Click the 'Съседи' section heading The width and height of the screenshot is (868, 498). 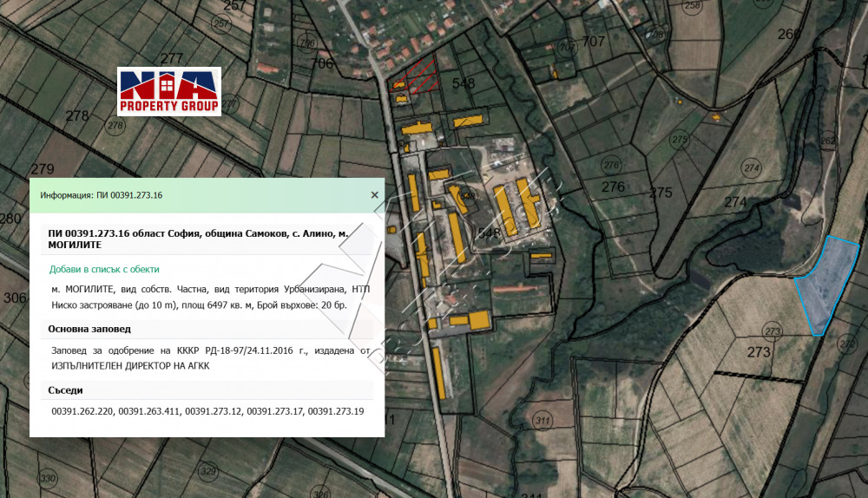pyautogui.click(x=65, y=390)
